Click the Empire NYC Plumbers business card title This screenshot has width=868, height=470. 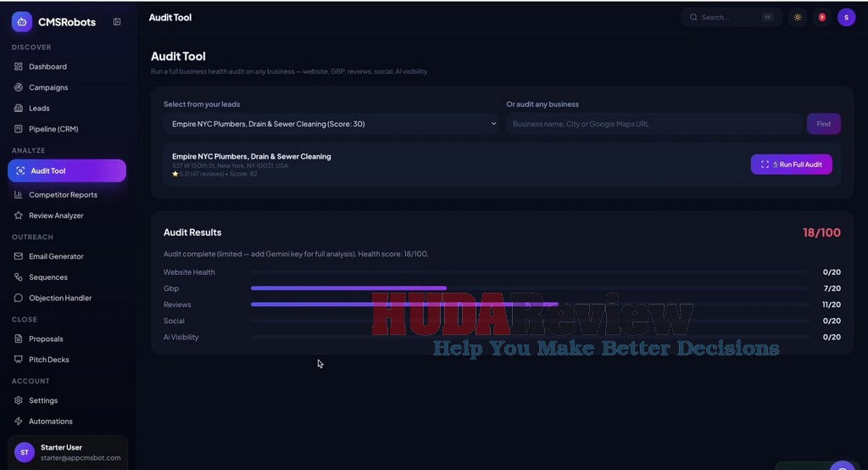[251, 156]
